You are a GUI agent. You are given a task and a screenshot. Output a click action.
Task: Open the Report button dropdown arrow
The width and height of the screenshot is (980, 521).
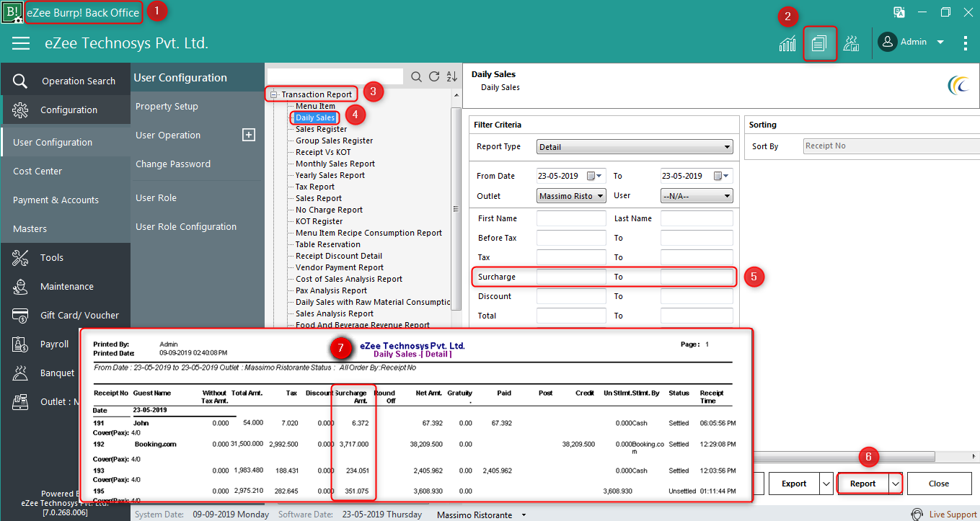coord(896,484)
